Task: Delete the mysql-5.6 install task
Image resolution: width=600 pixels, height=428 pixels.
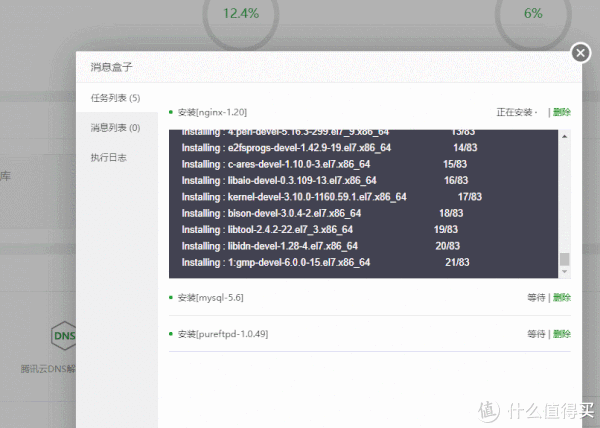Action: [x=562, y=297]
